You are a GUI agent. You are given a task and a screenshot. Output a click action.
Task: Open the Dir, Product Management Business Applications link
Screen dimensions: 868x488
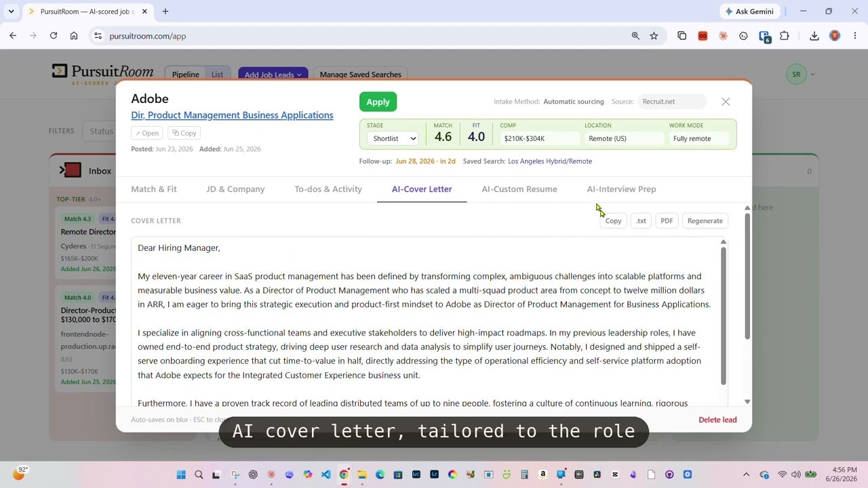point(232,115)
